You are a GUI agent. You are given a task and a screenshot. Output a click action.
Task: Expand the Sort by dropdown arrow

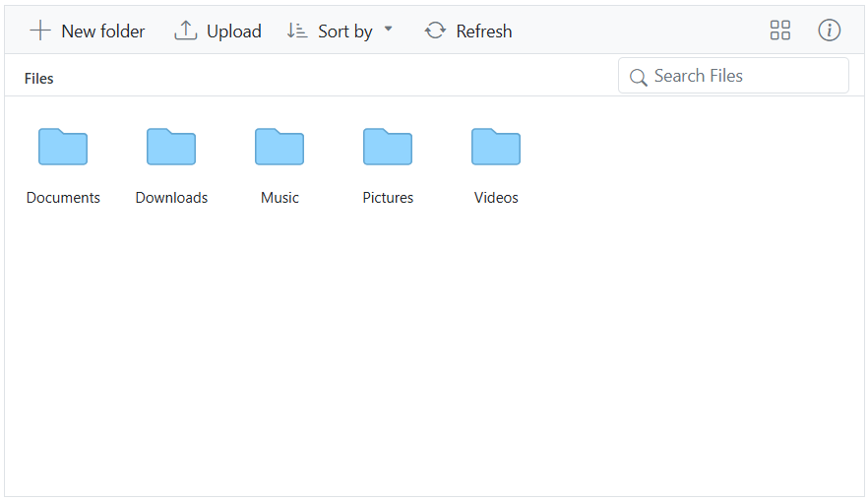tap(388, 30)
